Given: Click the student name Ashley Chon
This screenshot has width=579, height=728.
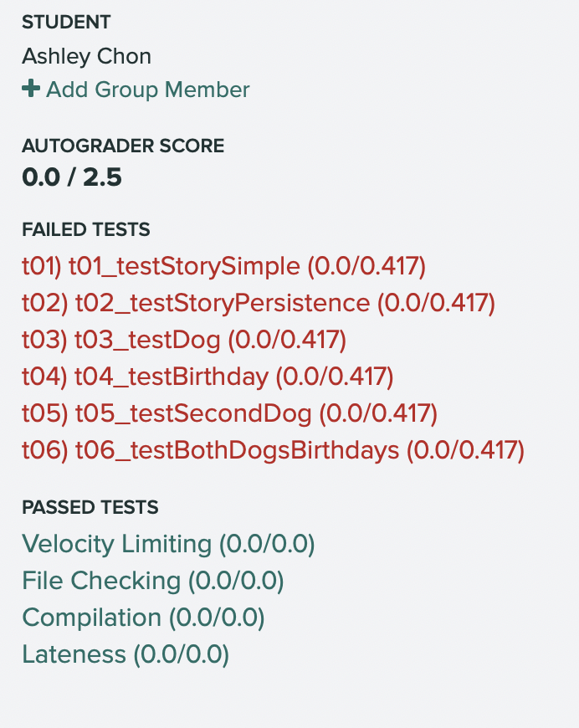Looking at the screenshot, I should (x=87, y=56).
